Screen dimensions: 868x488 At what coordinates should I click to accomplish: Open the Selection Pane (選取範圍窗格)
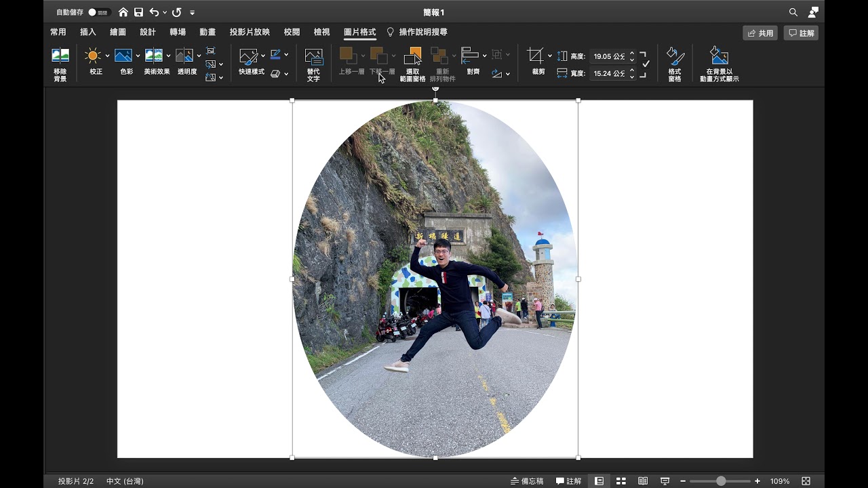[412, 57]
